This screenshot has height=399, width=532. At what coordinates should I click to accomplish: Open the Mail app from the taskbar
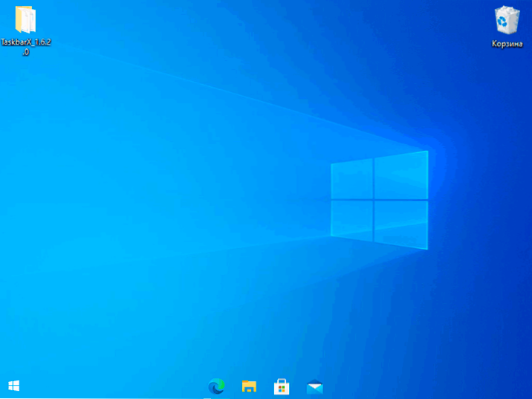point(314,386)
